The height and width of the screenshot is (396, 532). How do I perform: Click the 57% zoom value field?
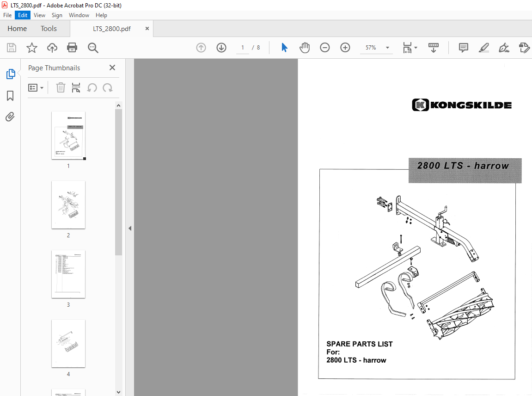pos(371,48)
